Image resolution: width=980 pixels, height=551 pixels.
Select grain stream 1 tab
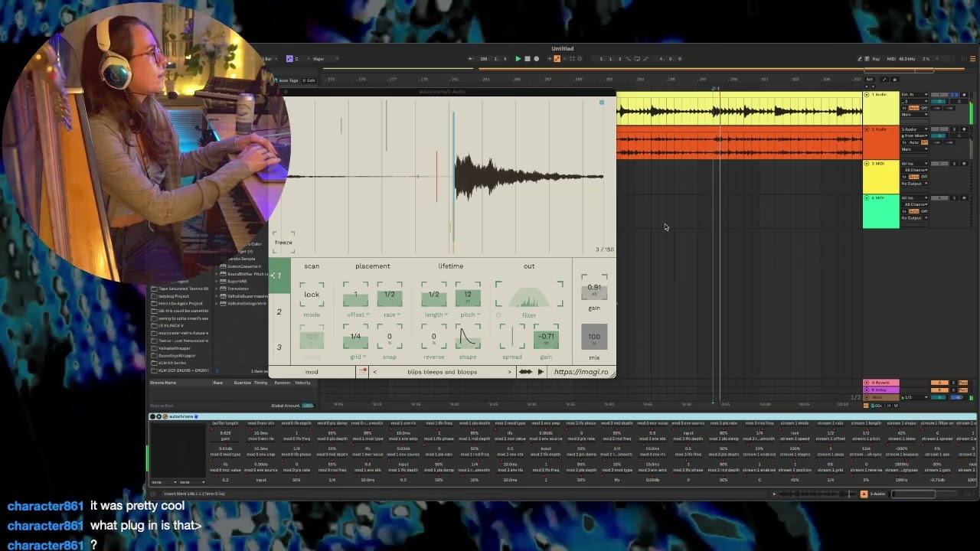279,275
